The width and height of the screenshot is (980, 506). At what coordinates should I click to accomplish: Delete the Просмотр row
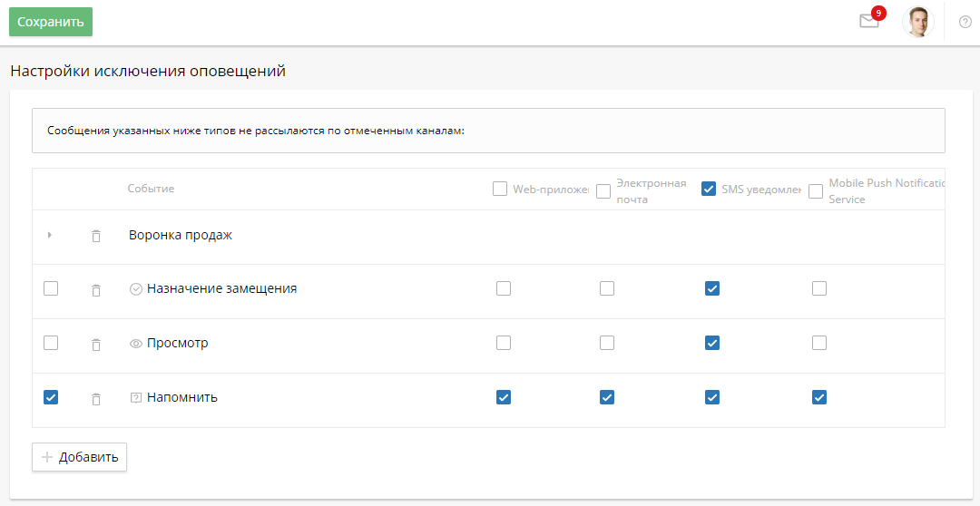point(95,345)
